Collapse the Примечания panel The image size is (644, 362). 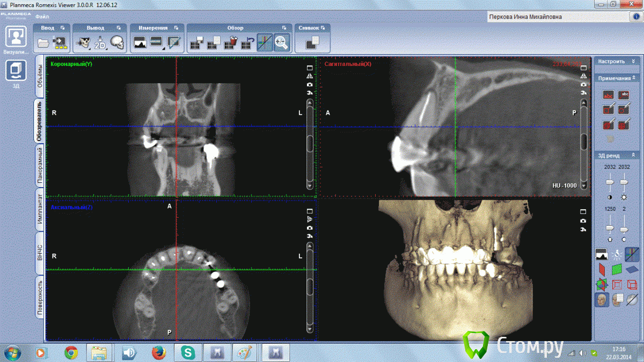point(634,78)
